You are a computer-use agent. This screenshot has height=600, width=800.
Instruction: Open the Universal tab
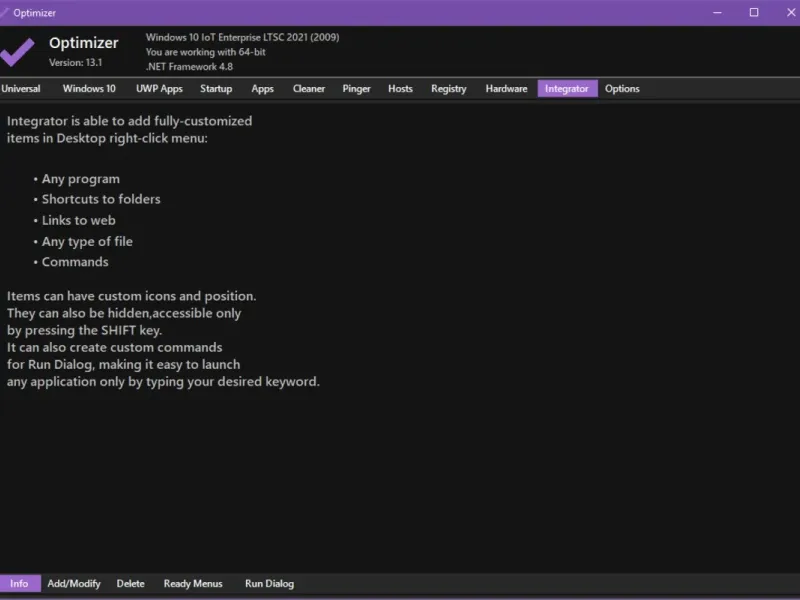21,89
